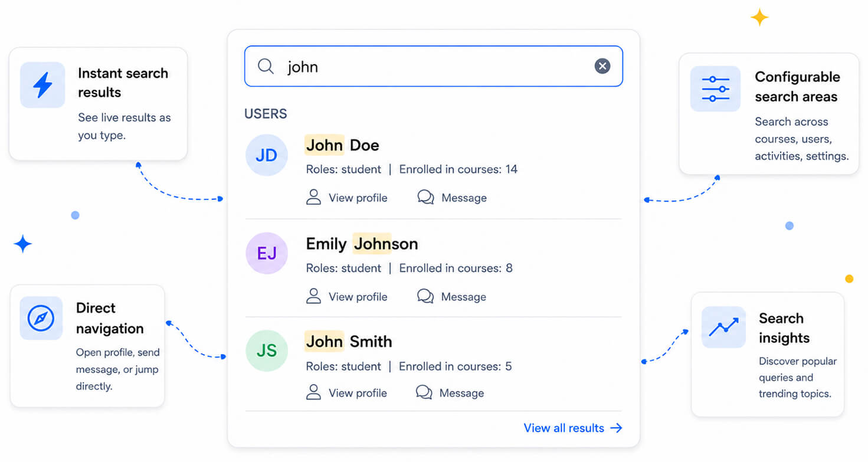Open the Emily Johnson result name
868x462 pixels.
click(x=362, y=244)
